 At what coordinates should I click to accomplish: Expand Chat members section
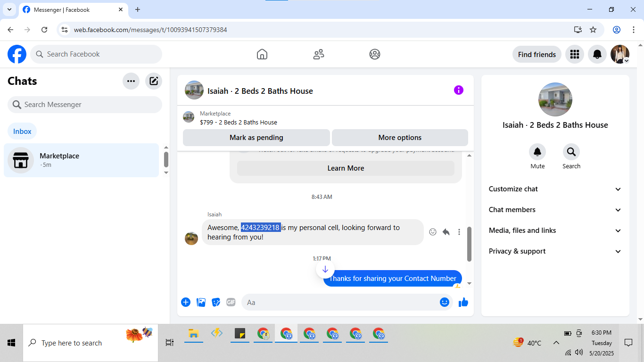coord(555,210)
